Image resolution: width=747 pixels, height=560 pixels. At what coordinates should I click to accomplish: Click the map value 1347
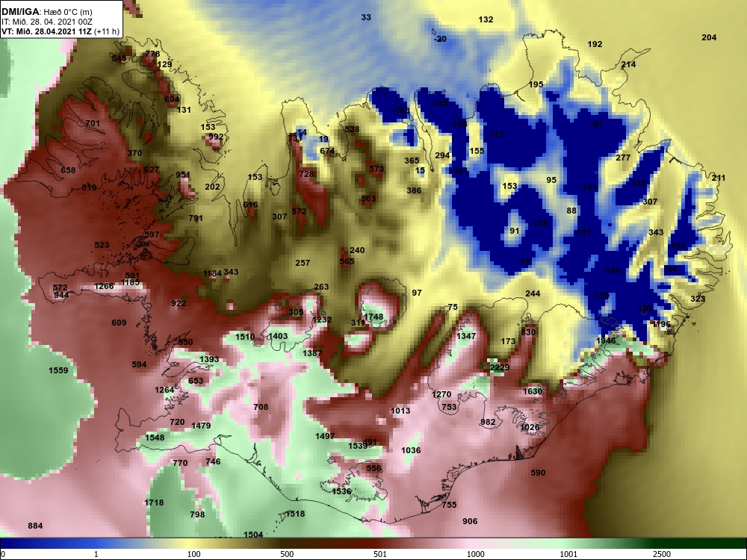tap(466, 336)
